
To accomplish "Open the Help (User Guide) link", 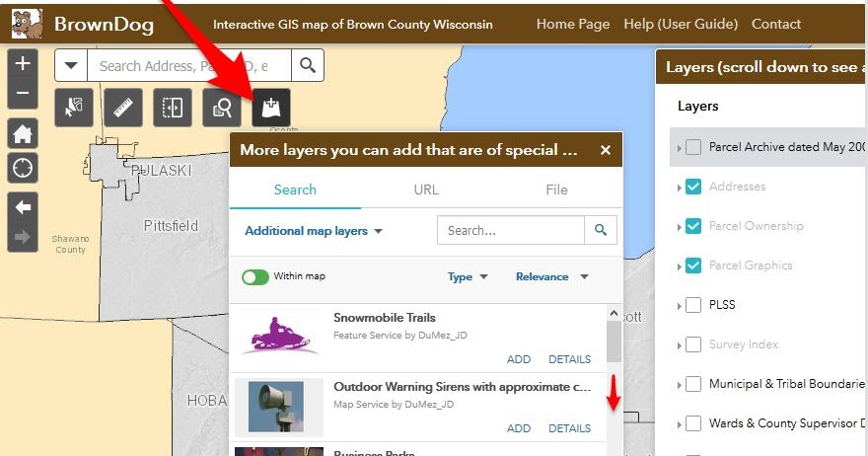I will click(x=681, y=24).
